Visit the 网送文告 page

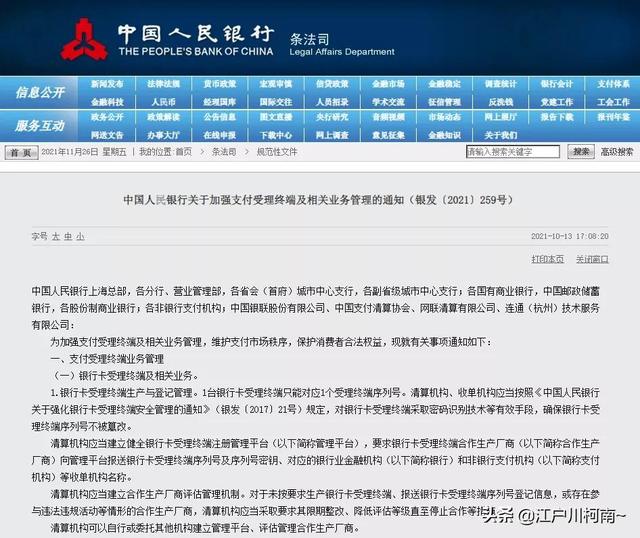coord(107,135)
